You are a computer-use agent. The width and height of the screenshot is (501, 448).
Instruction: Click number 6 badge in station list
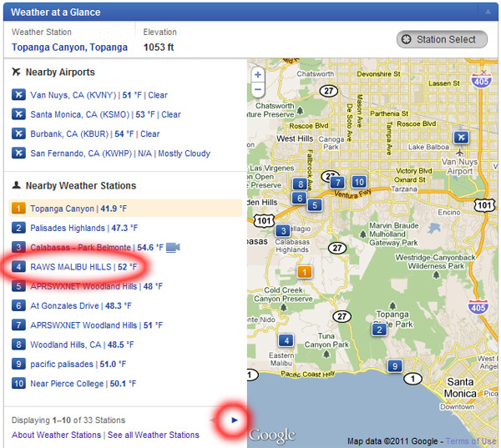coord(18,306)
